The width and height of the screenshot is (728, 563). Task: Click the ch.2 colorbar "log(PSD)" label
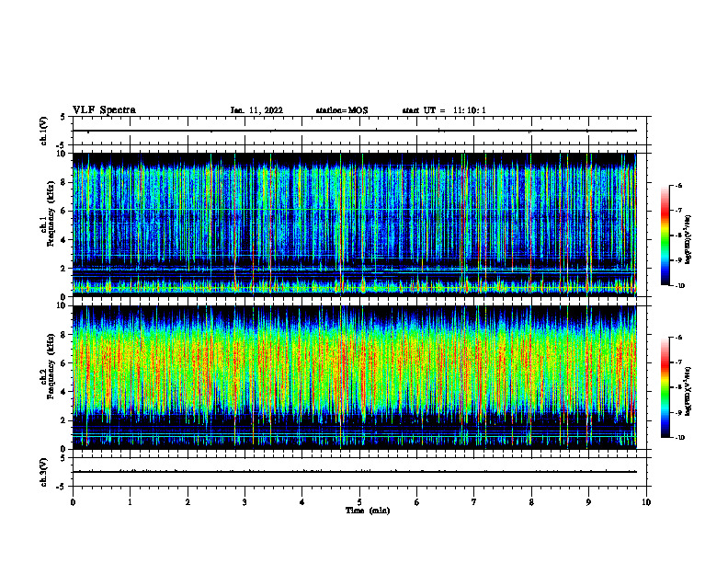[688, 391]
